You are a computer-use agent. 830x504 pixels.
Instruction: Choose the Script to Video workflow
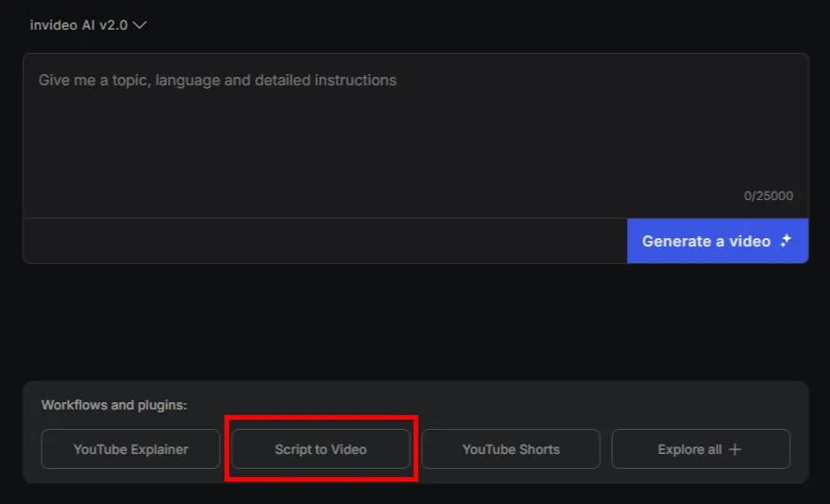321,449
